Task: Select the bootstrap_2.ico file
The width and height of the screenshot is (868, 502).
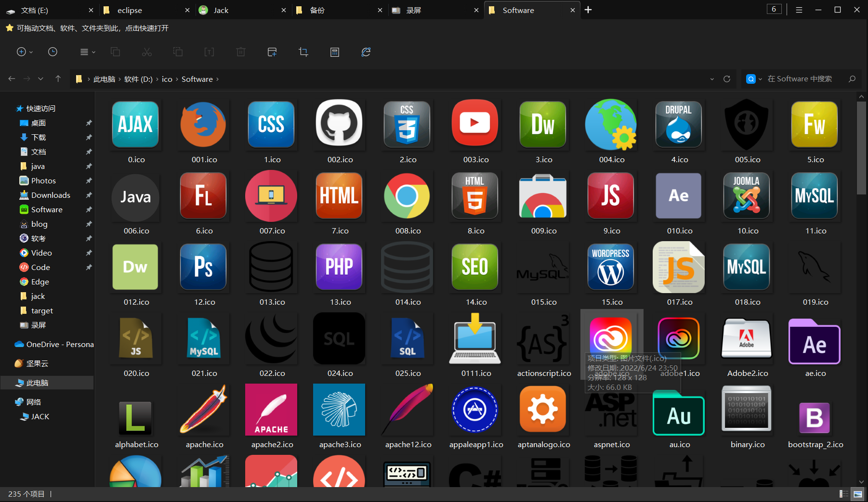Action: click(815, 417)
